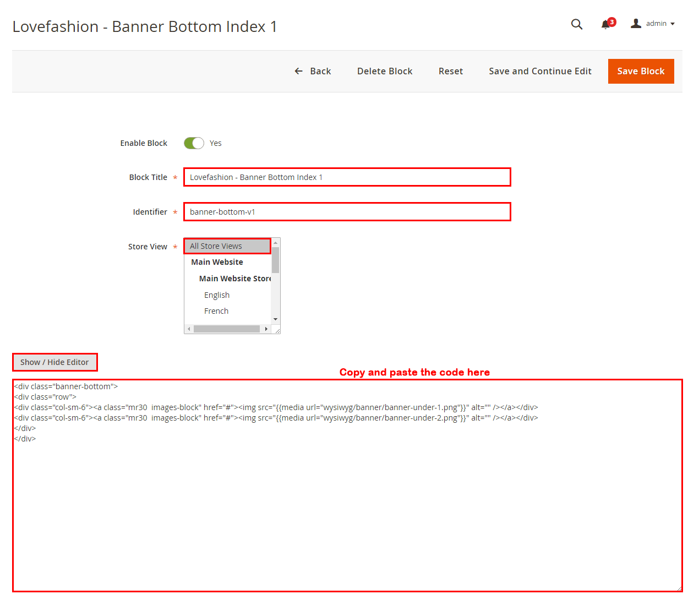Focus the Identifier input field
Image resolution: width=699 pixels, height=616 pixels.
click(347, 212)
